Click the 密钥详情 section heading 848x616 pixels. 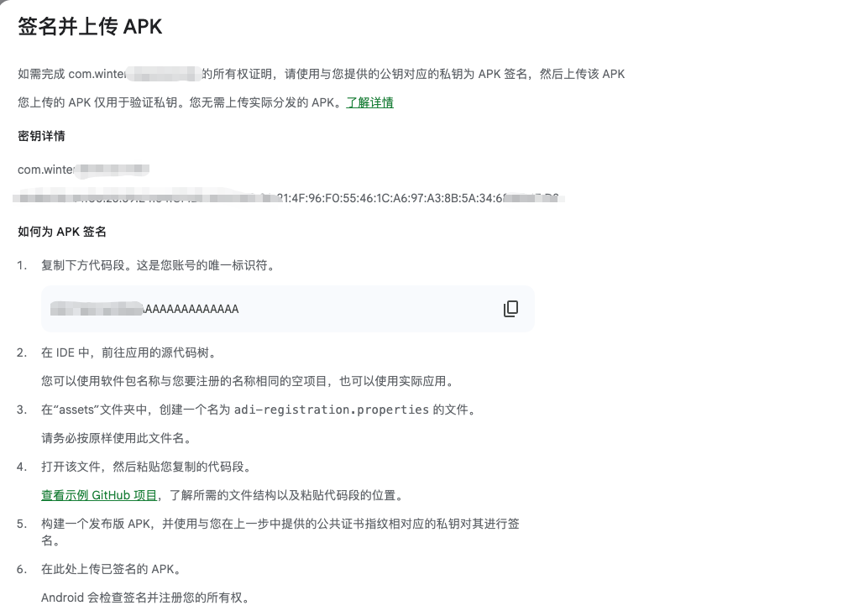41,136
